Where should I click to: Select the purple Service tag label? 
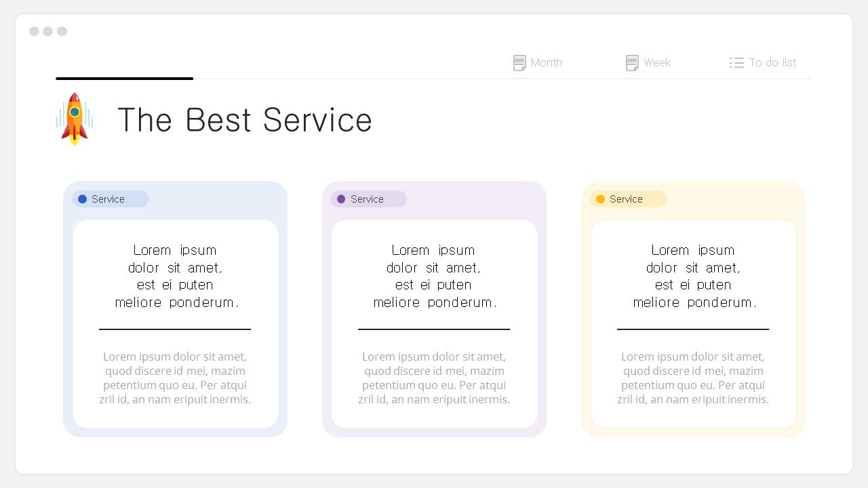pyautogui.click(x=368, y=199)
